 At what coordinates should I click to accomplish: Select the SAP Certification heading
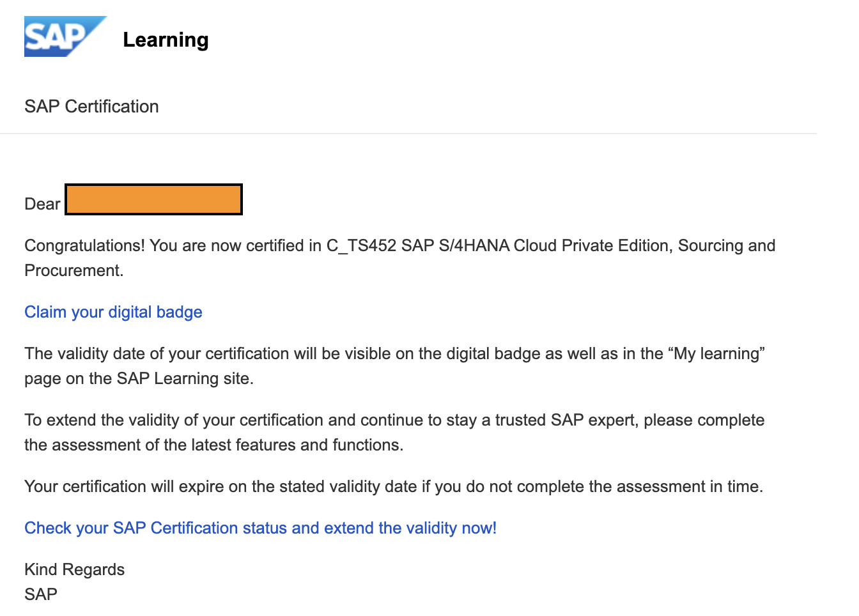(x=91, y=106)
